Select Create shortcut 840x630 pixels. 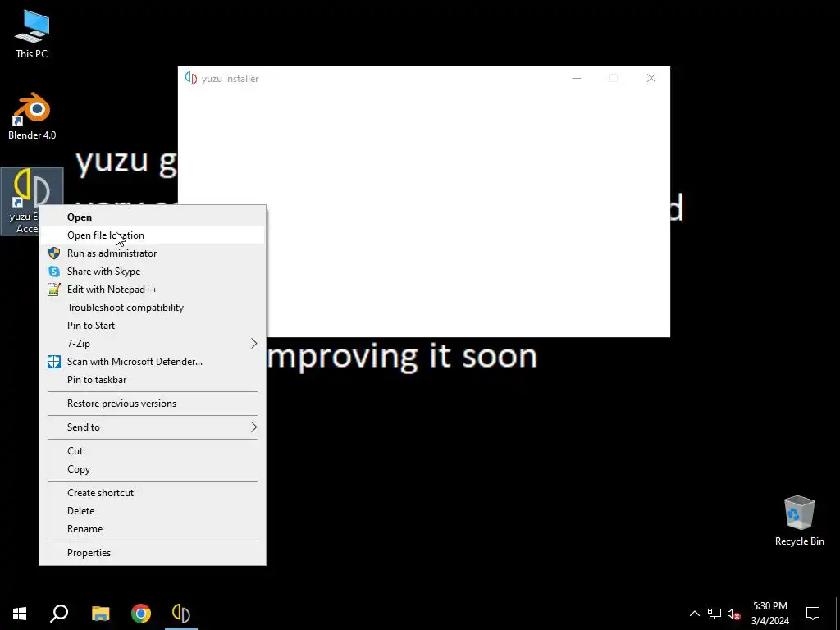[152, 493]
